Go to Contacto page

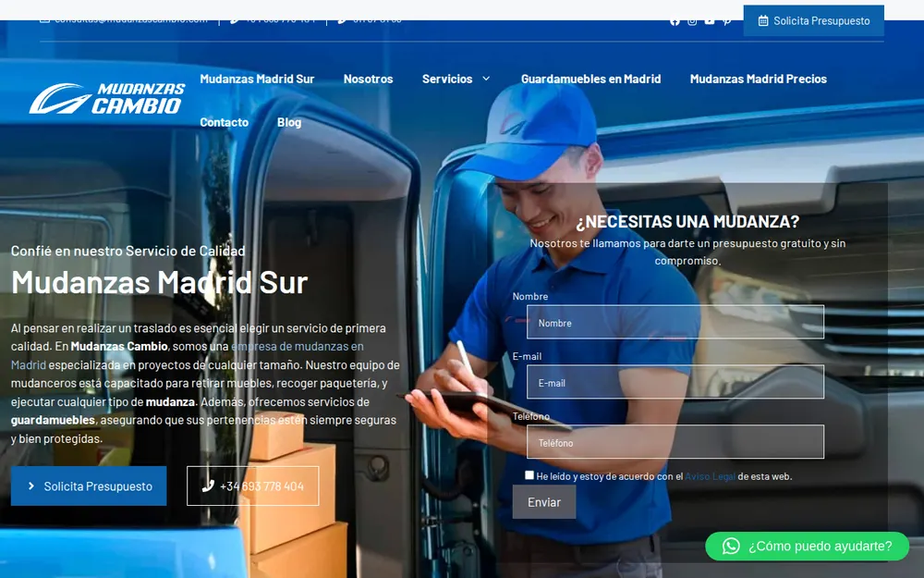click(224, 122)
